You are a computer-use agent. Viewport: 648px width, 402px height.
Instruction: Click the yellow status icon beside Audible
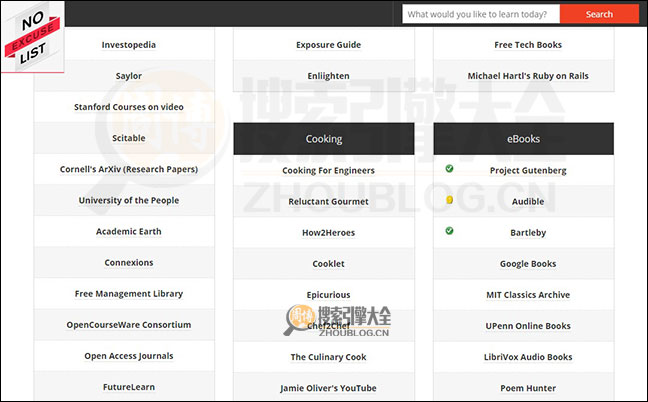tap(449, 200)
